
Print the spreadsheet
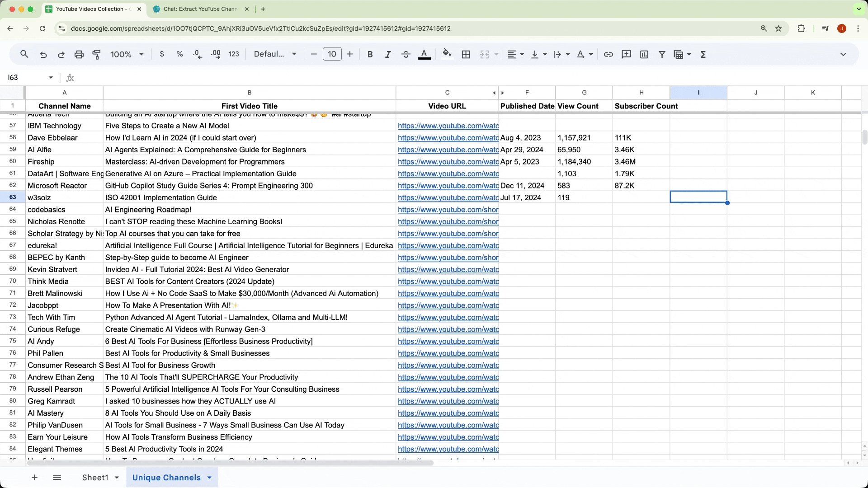point(79,54)
